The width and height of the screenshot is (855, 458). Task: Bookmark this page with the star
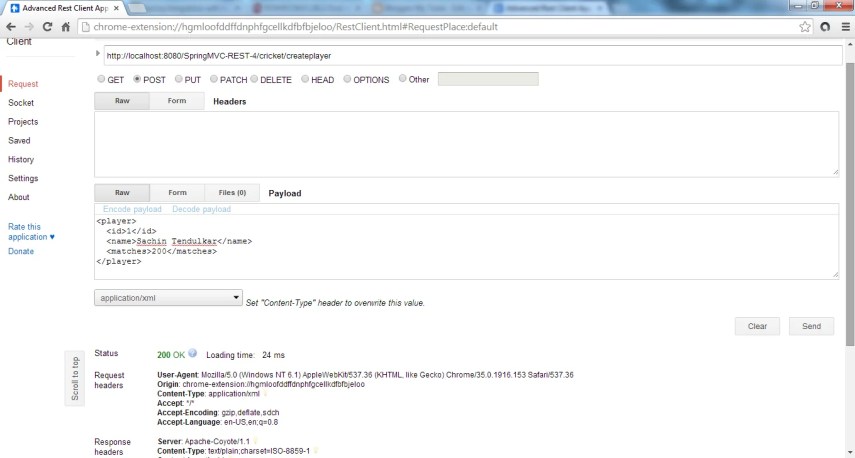click(x=805, y=27)
